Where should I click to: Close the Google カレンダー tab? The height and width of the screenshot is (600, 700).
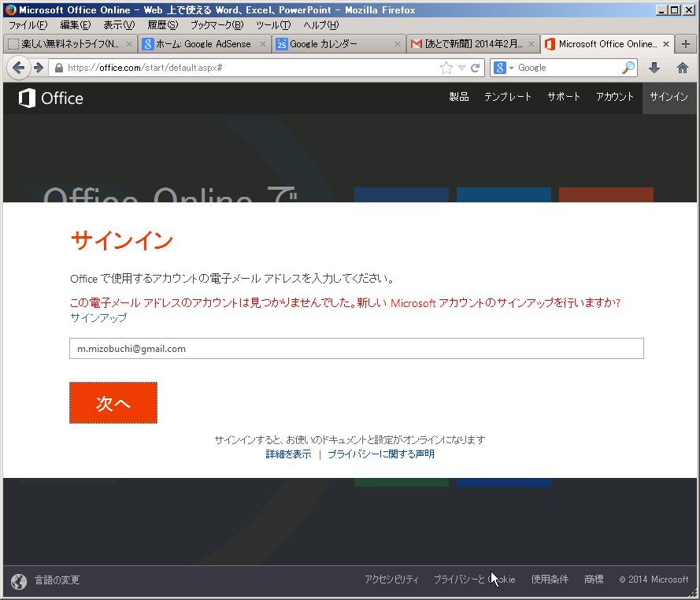pos(398,44)
